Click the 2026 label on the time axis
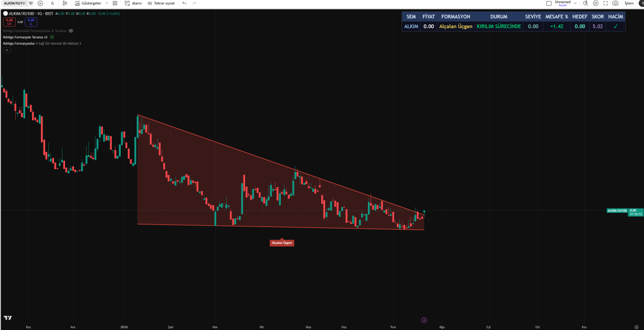Image resolution: width=644 pixels, height=330 pixels. coord(125,326)
